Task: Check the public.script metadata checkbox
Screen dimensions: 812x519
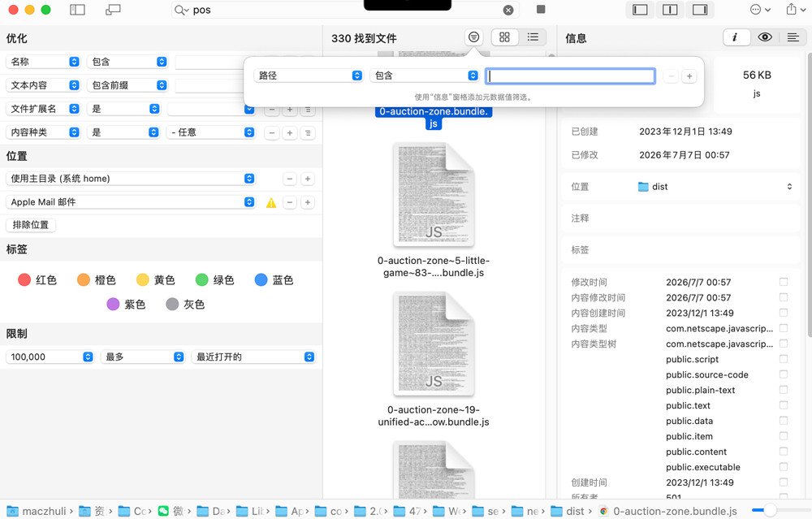Action: 784,359
